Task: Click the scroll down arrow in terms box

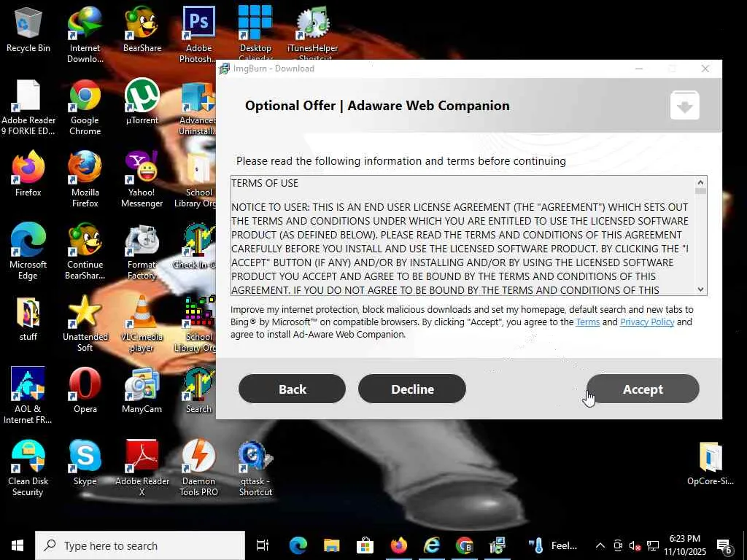Action: pyautogui.click(x=700, y=289)
